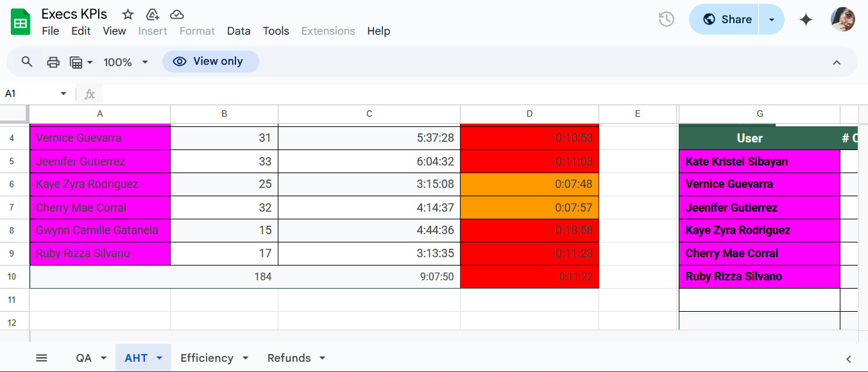Select the orange cell 0:07:48
Viewport: 868px width, 372px height.
coord(529,184)
